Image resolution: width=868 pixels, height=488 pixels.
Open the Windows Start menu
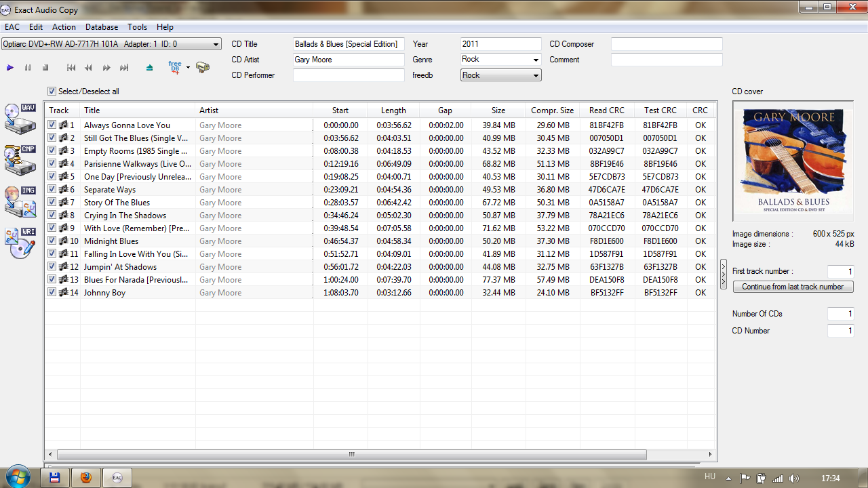coord(18,476)
